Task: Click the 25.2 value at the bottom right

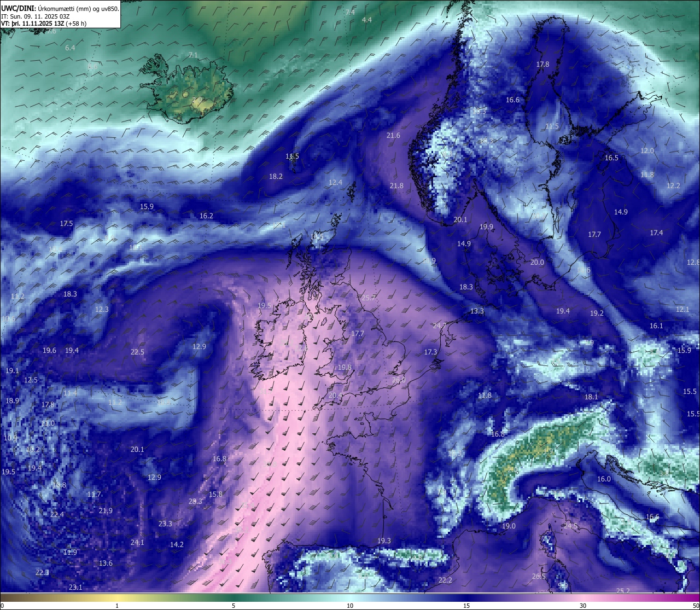Action: [x=623, y=591]
